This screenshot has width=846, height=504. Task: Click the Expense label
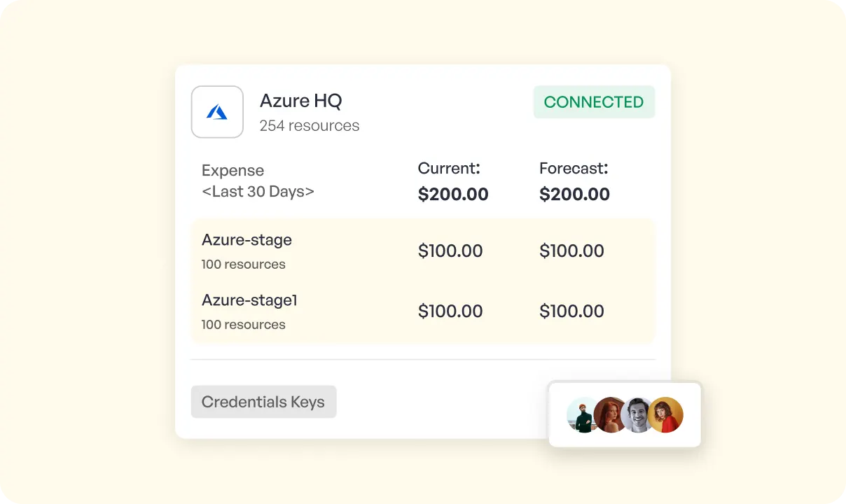point(233,170)
